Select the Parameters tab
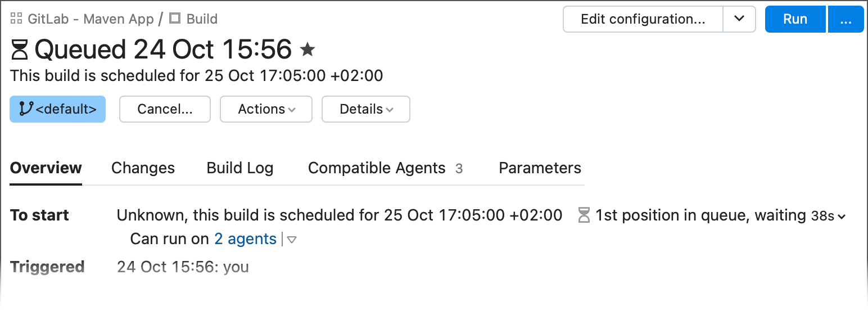 point(540,168)
